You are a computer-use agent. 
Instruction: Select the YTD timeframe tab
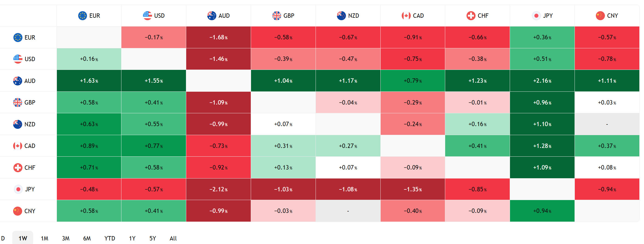point(110,238)
